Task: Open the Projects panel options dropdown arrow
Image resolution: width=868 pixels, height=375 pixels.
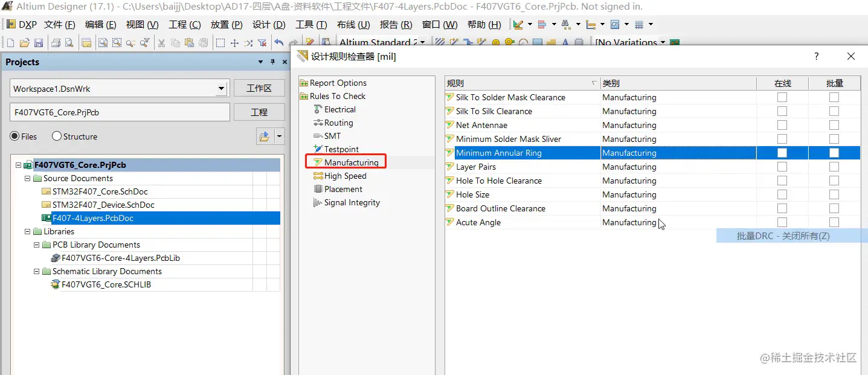Action: pos(260,62)
